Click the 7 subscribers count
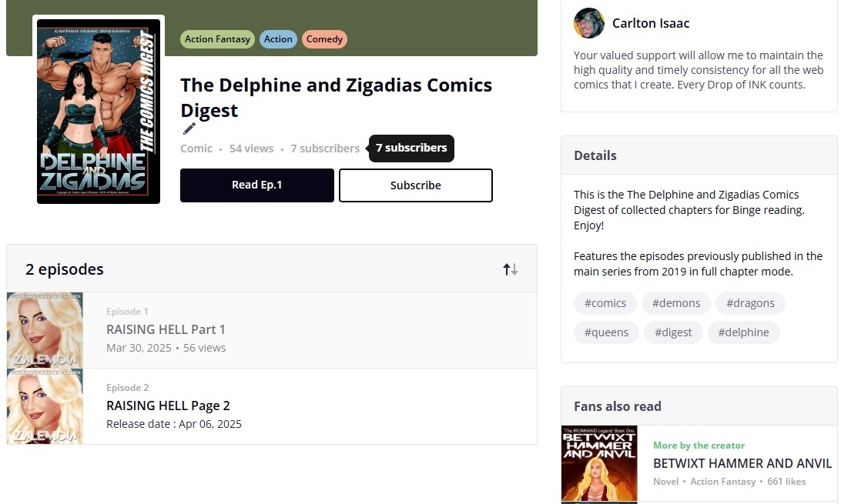Viewport: 841px width, 504px height. click(x=325, y=149)
